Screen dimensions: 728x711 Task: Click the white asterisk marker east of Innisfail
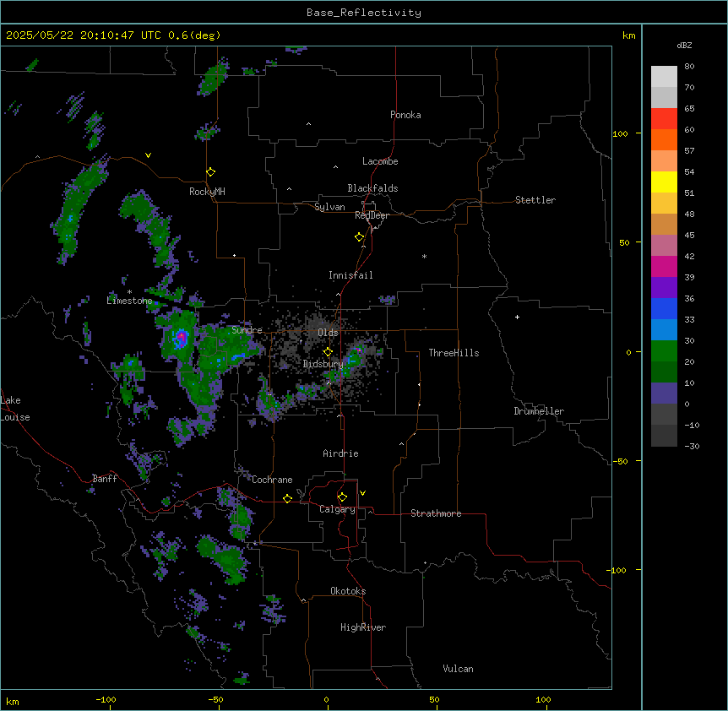coord(424,256)
